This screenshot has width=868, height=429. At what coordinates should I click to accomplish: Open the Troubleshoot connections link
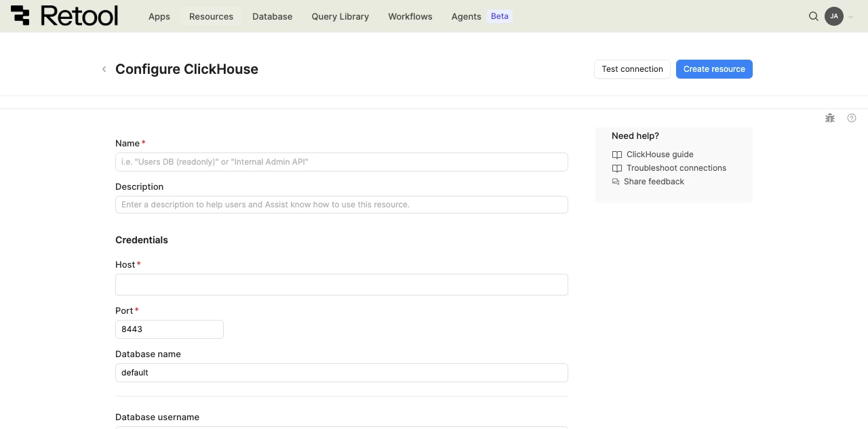pos(676,168)
